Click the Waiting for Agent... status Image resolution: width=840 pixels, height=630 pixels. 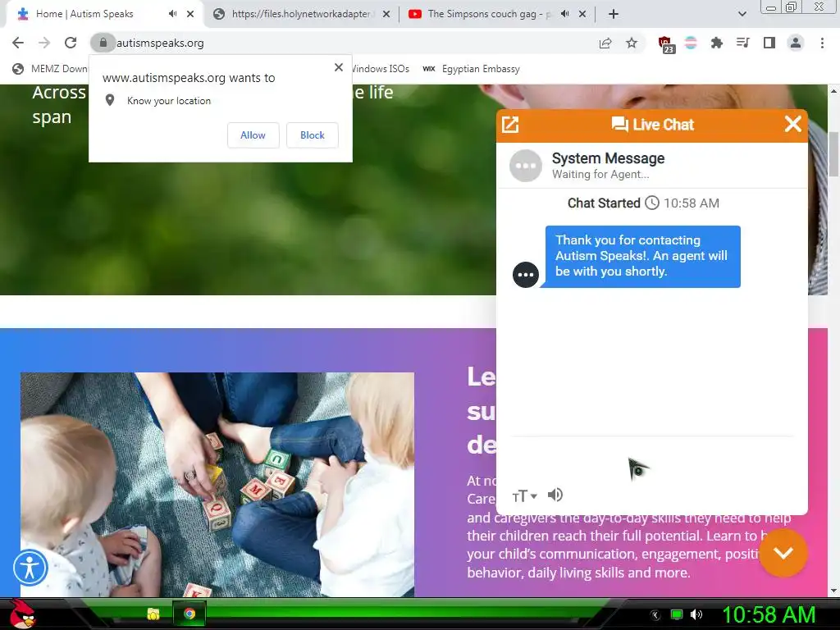[600, 174]
